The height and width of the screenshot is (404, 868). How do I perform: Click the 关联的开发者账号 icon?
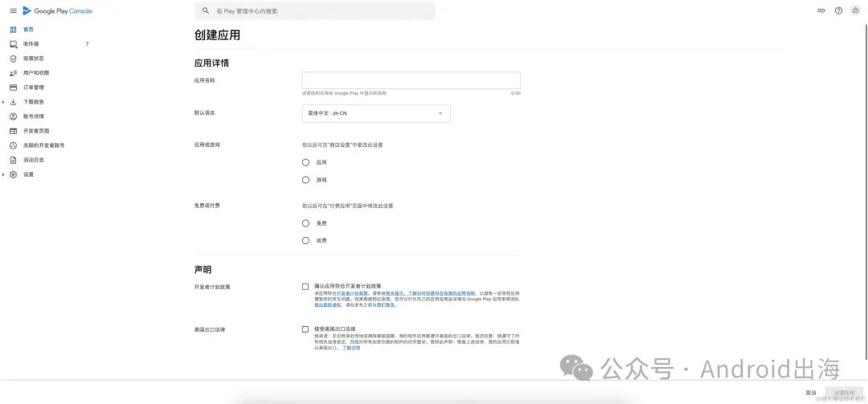click(x=14, y=145)
